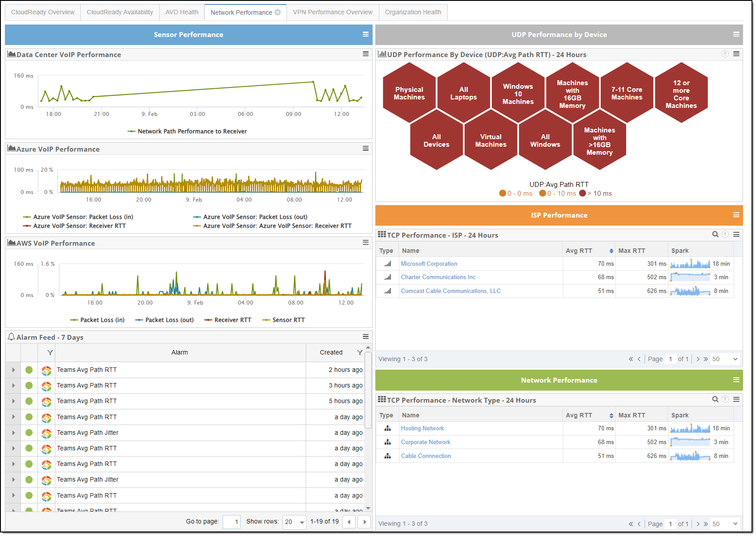
Task: Click the Hosting Network link
Action: pyautogui.click(x=422, y=428)
